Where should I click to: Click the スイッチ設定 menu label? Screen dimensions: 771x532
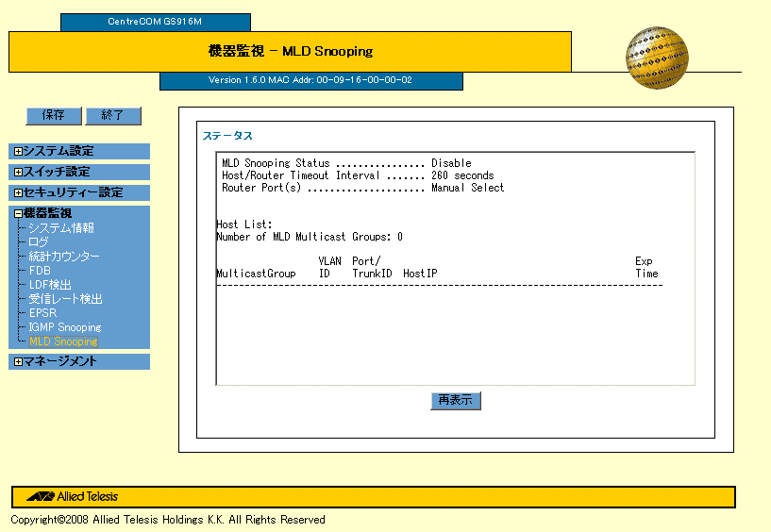[x=57, y=172]
